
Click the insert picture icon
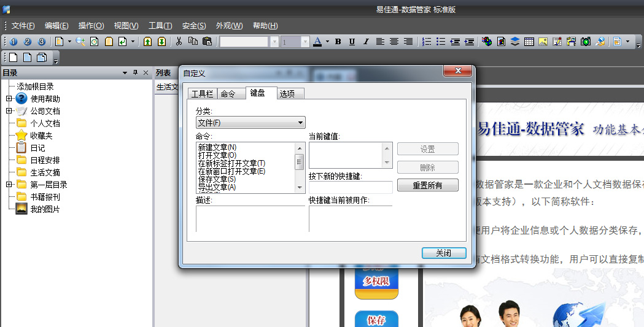[x=543, y=42]
